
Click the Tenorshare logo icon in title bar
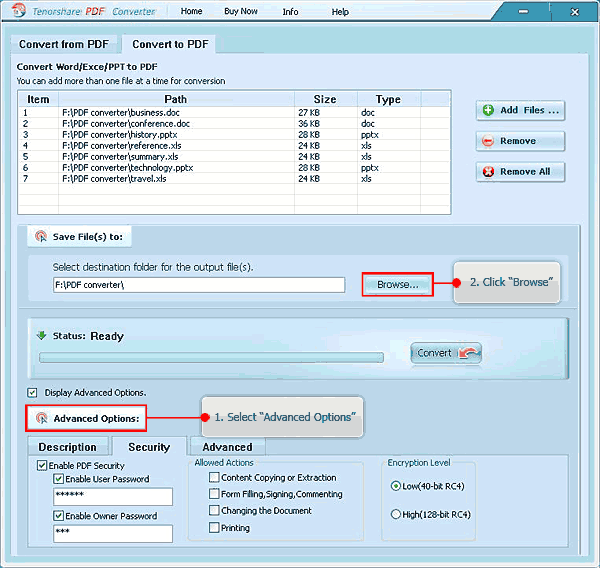(18, 11)
